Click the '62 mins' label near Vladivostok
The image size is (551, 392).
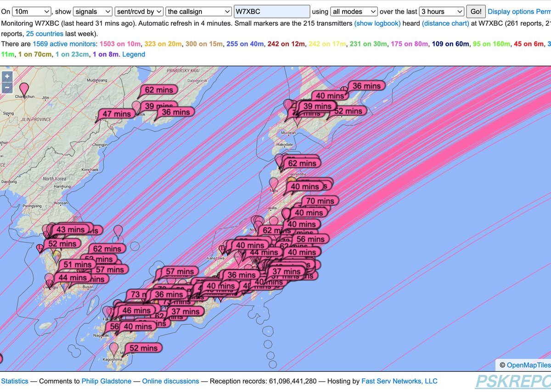click(159, 90)
